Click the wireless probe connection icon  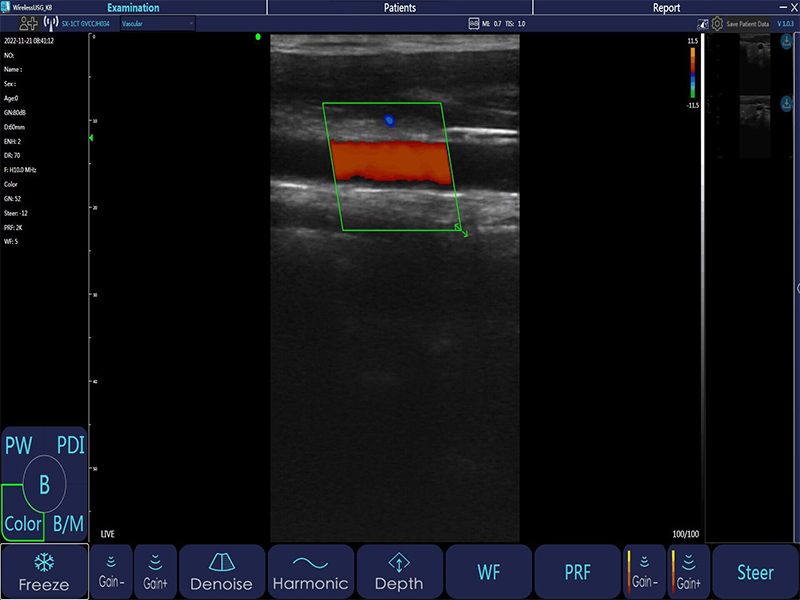tap(50, 23)
